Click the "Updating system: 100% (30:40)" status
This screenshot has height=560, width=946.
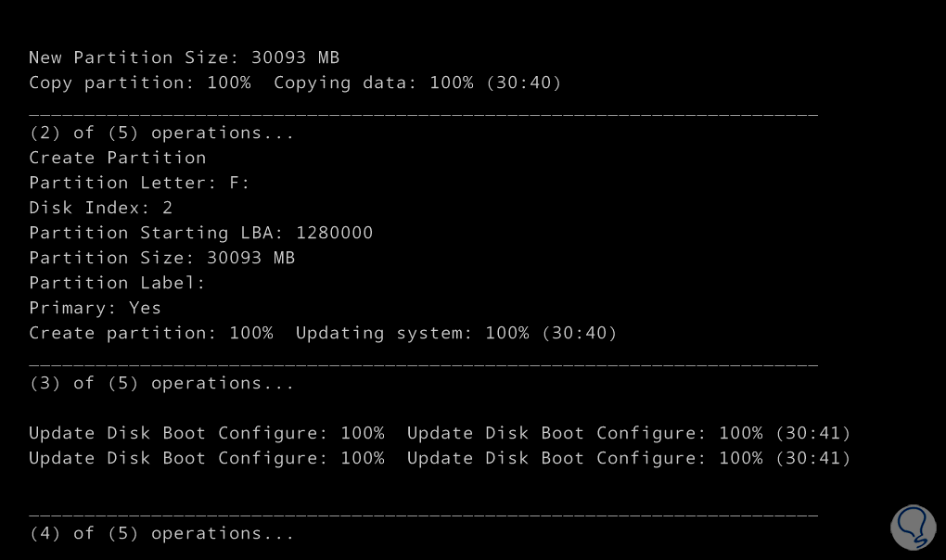pos(456,333)
